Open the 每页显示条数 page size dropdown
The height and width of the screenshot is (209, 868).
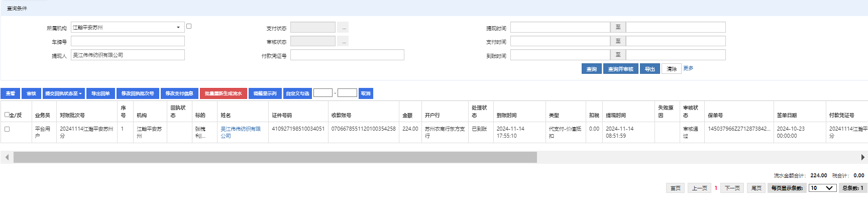pyautogui.click(x=822, y=188)
